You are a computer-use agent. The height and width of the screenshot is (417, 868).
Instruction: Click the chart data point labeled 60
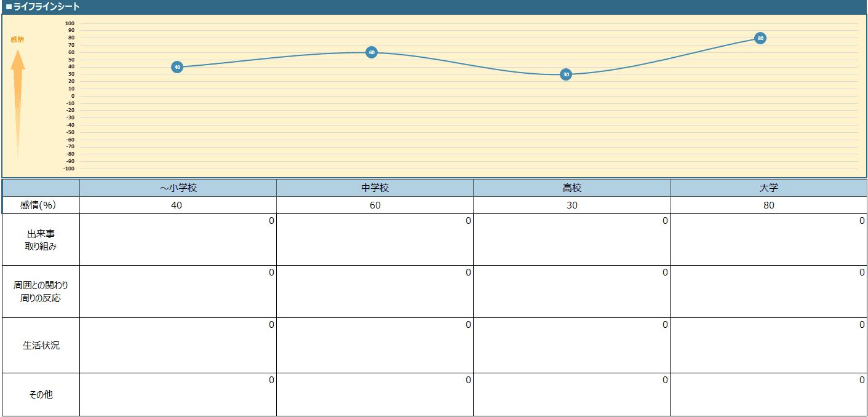pos(372,52)
